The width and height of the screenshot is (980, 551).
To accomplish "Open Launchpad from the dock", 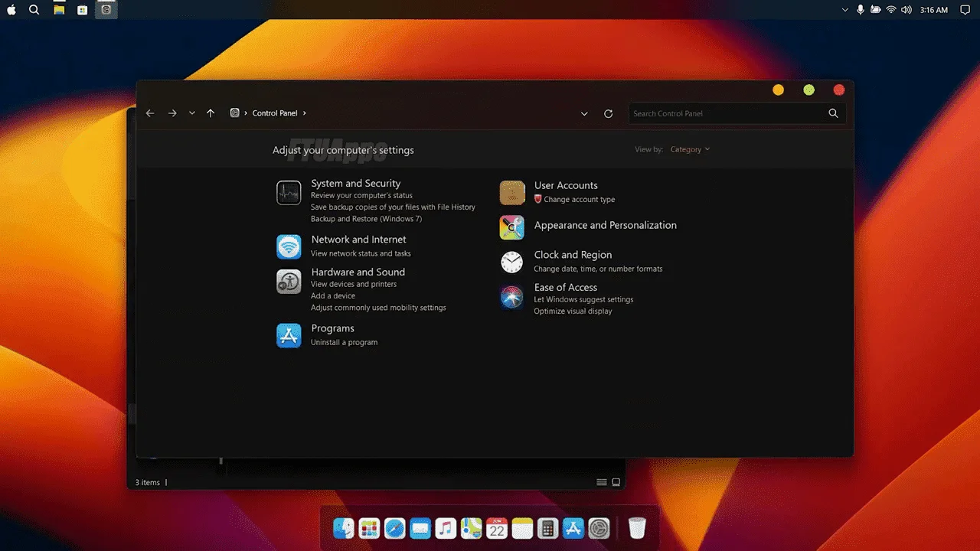I will [x=369, y=528].
